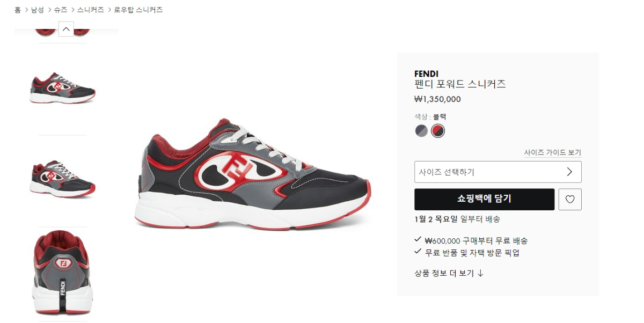644x323 pixels.
Task: Open 로우탑 스니커즈 breadcrumb link
Action: [x=138, y=10]
